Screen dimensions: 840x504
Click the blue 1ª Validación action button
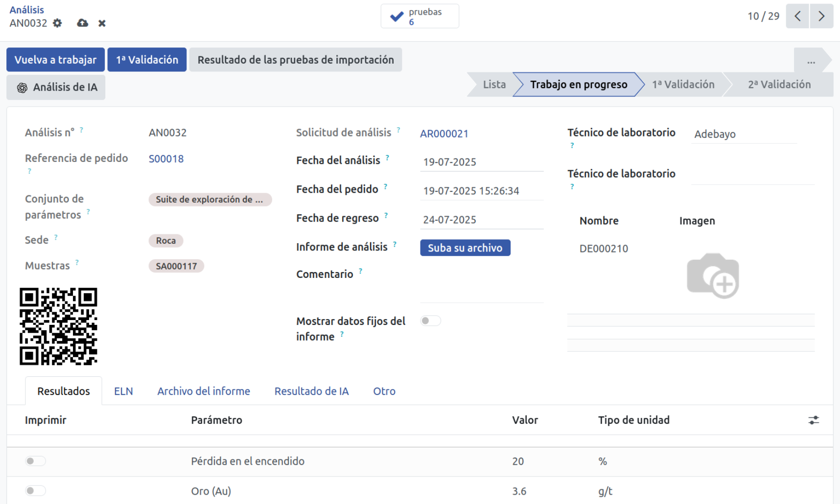[147, 60]
